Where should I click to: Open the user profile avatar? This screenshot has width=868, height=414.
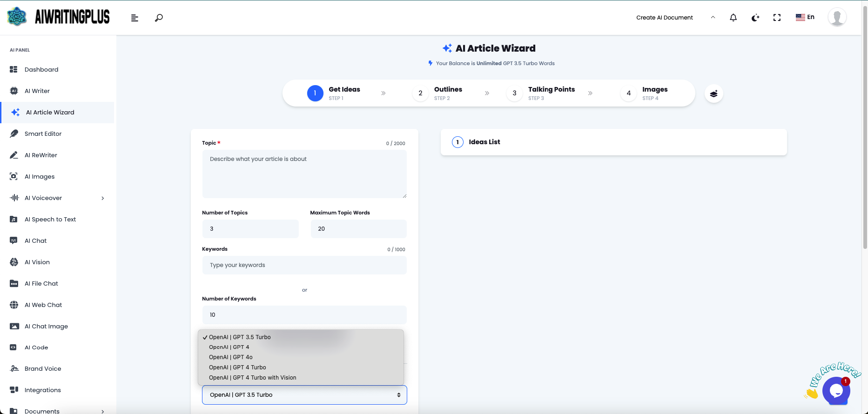click(836, 17)
